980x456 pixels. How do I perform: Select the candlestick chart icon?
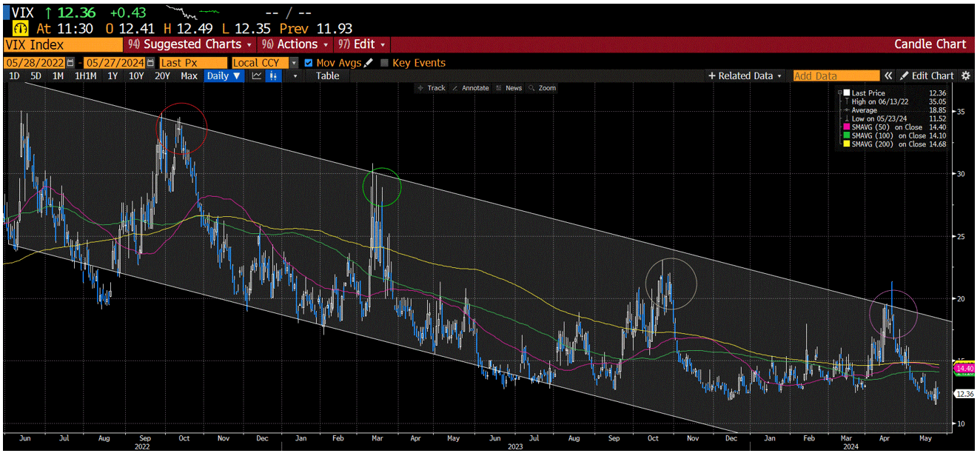[x=274, y=76]
